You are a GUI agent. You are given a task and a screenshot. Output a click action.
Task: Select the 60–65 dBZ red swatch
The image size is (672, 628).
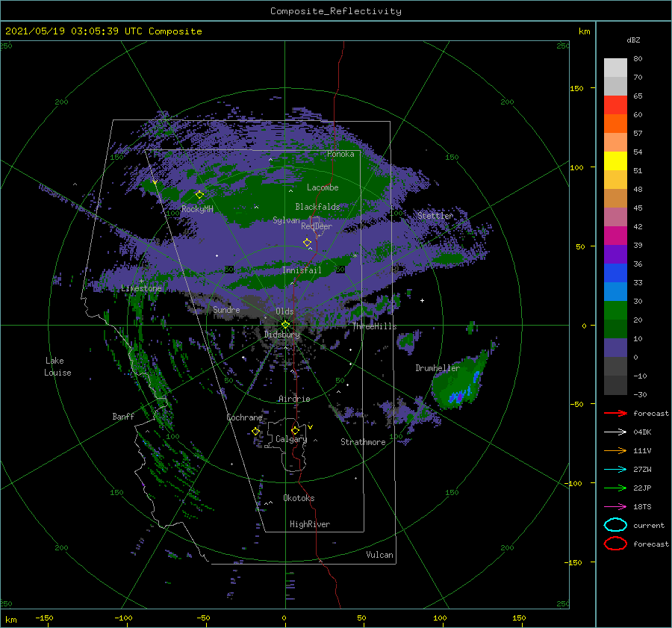615,105
